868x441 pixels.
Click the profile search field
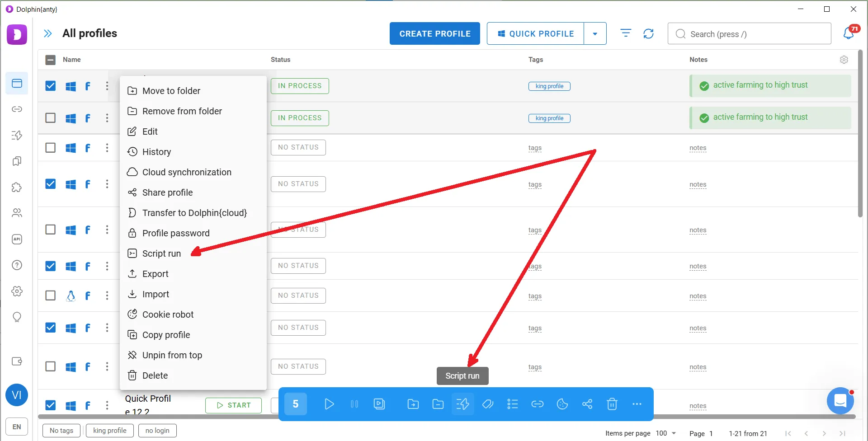(x=749, y=34)
